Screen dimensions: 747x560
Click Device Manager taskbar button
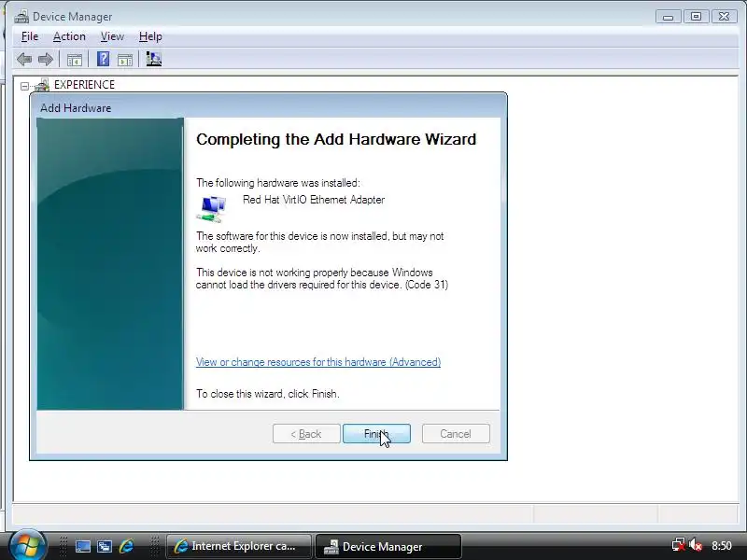(388, 546)
